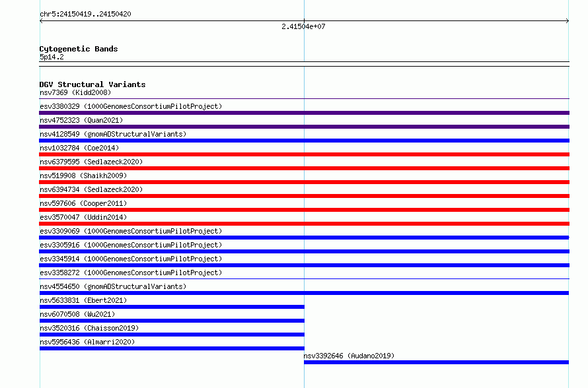
Task: Click the red bar under nsv519908
Action: coord(304,182)
